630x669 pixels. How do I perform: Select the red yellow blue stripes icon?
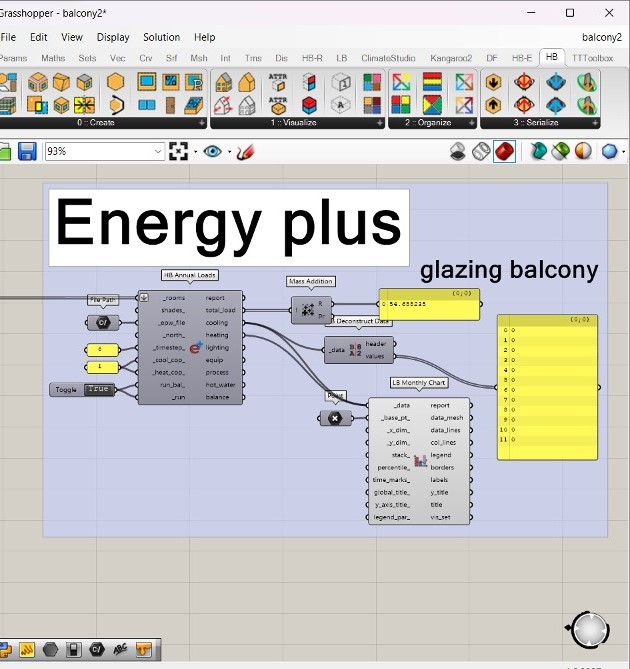[x=432, y=81]
